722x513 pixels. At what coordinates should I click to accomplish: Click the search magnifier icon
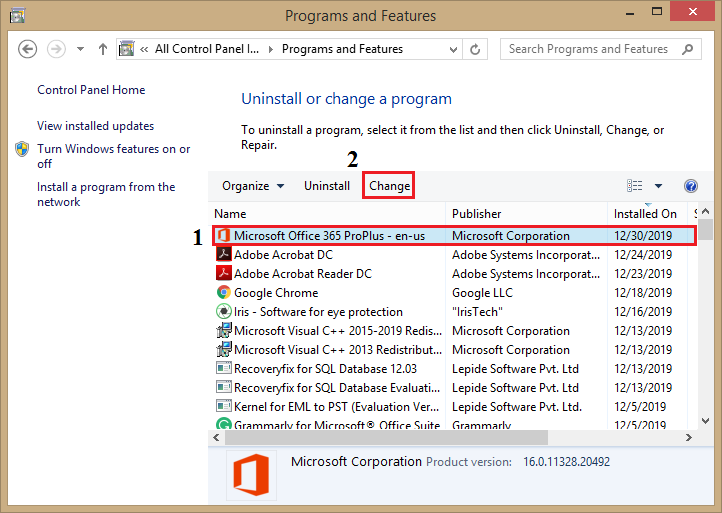coord(687,49)
